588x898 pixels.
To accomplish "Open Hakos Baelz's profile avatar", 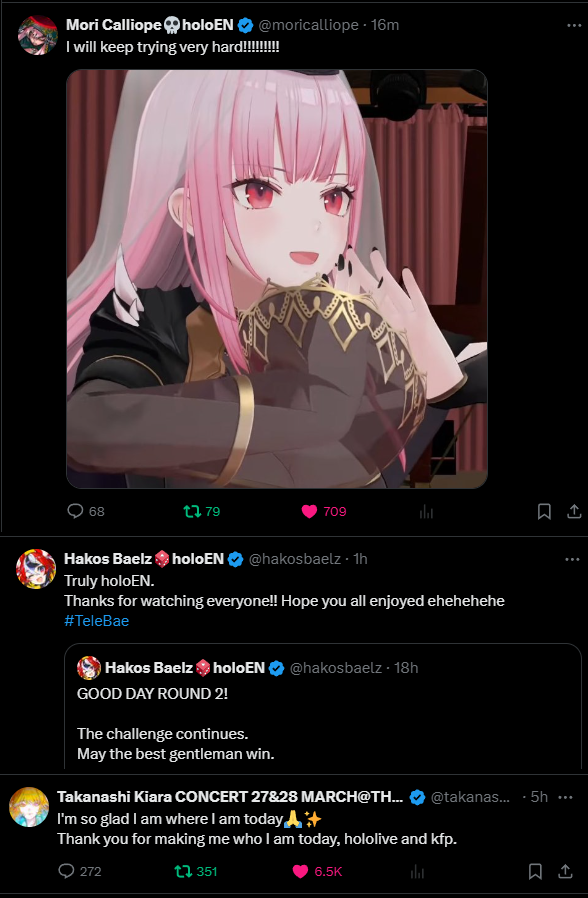I will tap(35, 569).
